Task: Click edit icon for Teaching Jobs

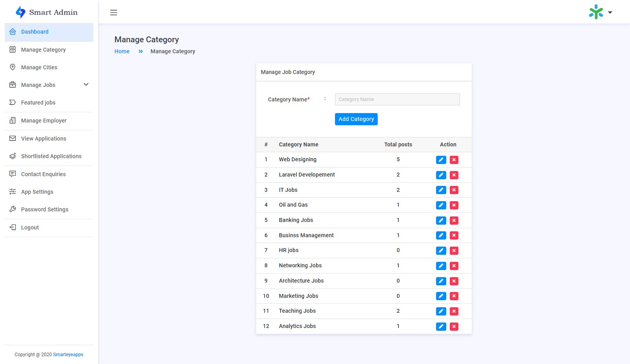Action: 441,311
